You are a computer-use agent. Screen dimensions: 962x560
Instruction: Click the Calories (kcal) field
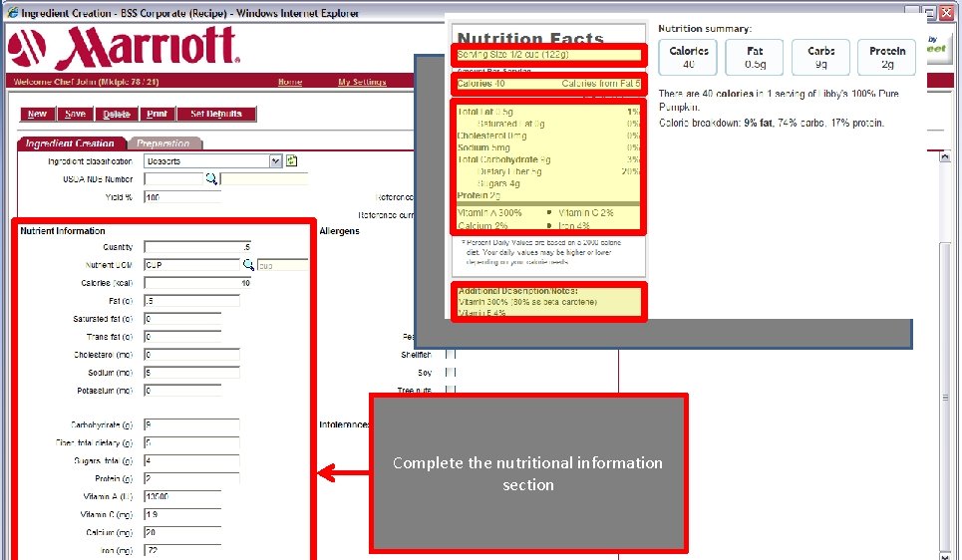(x=197, y=283)
